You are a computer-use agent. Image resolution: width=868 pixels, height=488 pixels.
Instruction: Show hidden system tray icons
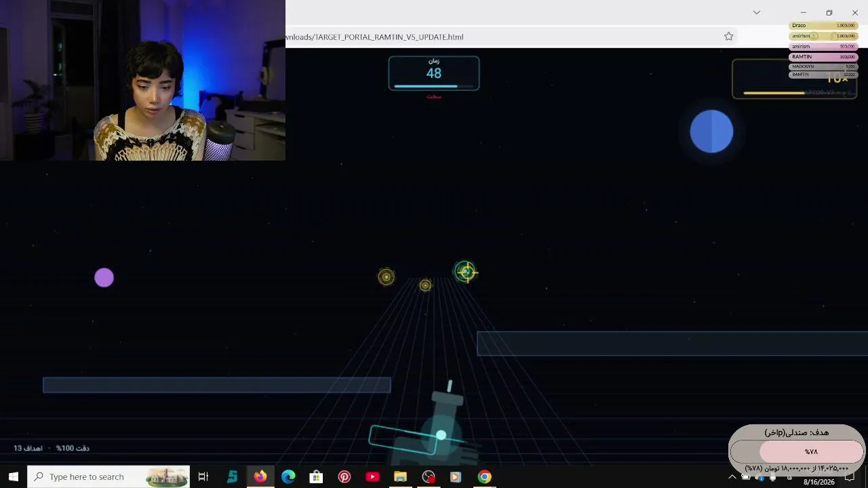pos(732,477)
